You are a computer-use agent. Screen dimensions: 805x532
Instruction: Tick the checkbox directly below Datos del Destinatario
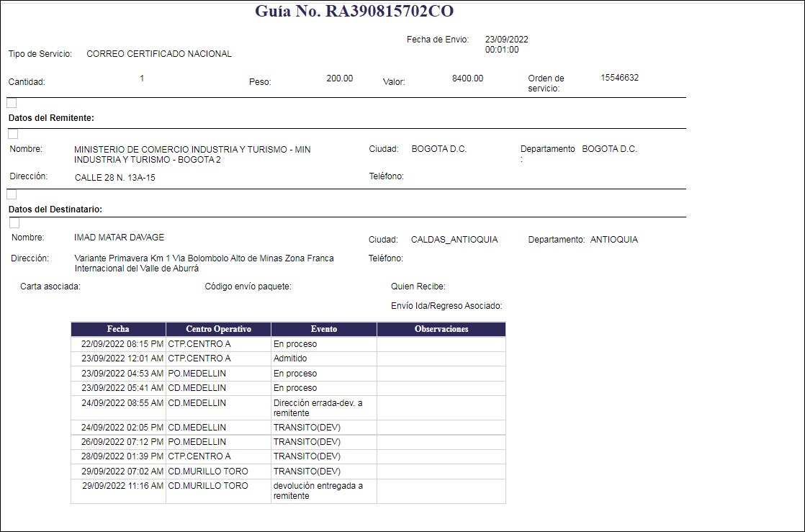click(14, 223)
